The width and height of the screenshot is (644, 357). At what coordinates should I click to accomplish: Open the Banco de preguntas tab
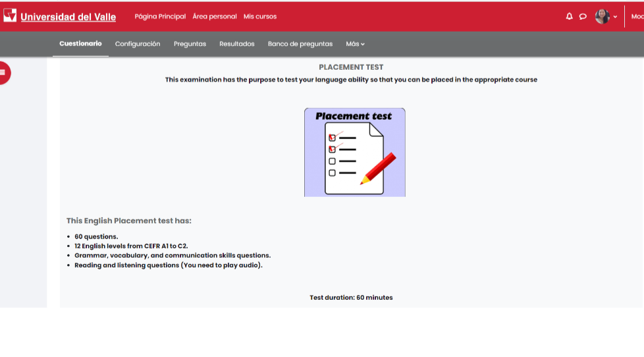[300, 44]
